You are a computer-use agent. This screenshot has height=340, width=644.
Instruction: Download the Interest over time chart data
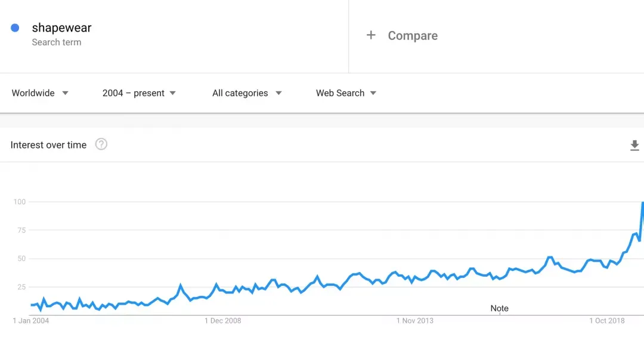[634, 145]
